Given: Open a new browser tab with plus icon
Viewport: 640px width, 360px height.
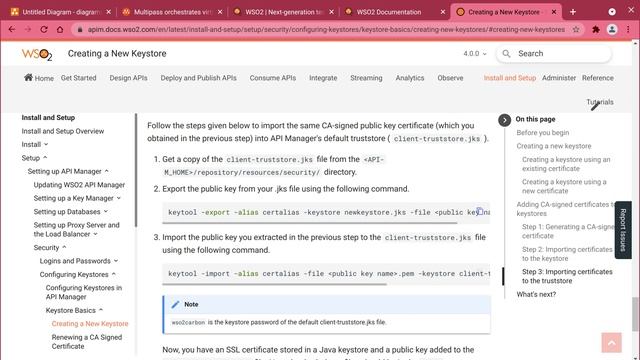Looking at the screenshot, I should [573, 12].
